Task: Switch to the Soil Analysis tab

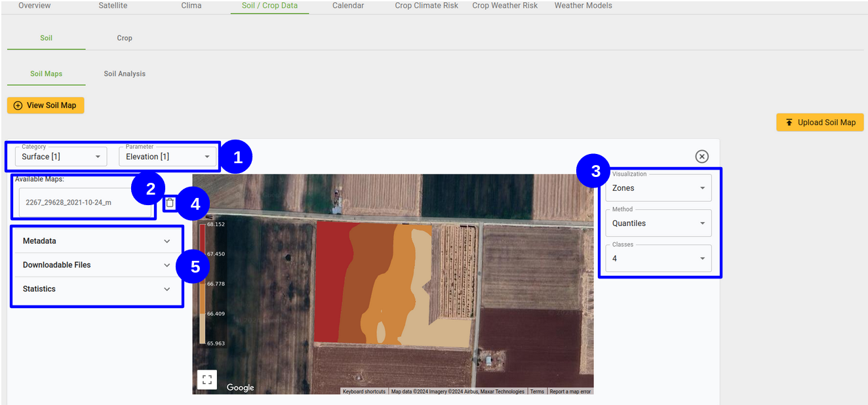Action: pos(125,74)
